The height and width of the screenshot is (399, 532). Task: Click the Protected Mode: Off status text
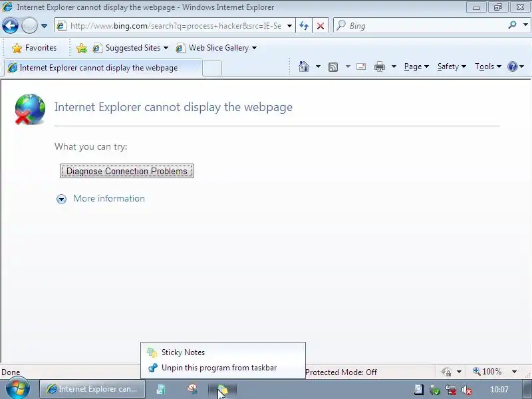click(341, 372)
